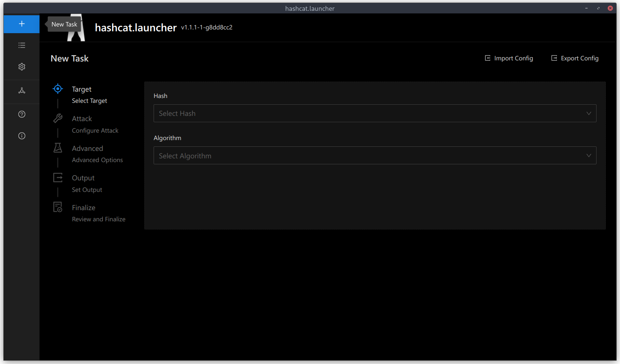Viewport: 620px width, 364px height.
Task: Click the version text v1.1.1-1-g8dd8cc2
Action: click(207, 27)
